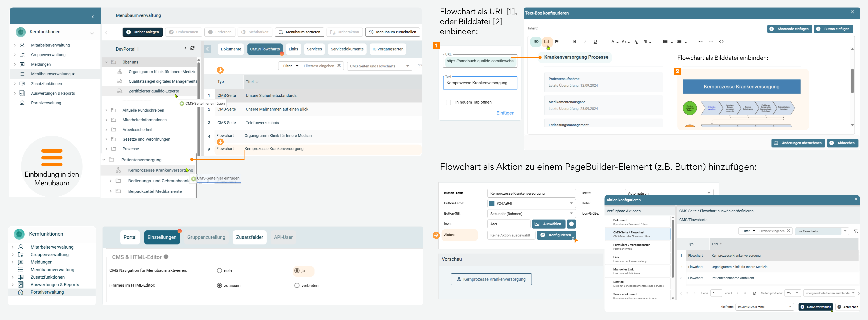Screen dimensions: 868x320
Task: Switch to the Links tab
Action: (x=293, y=49)
